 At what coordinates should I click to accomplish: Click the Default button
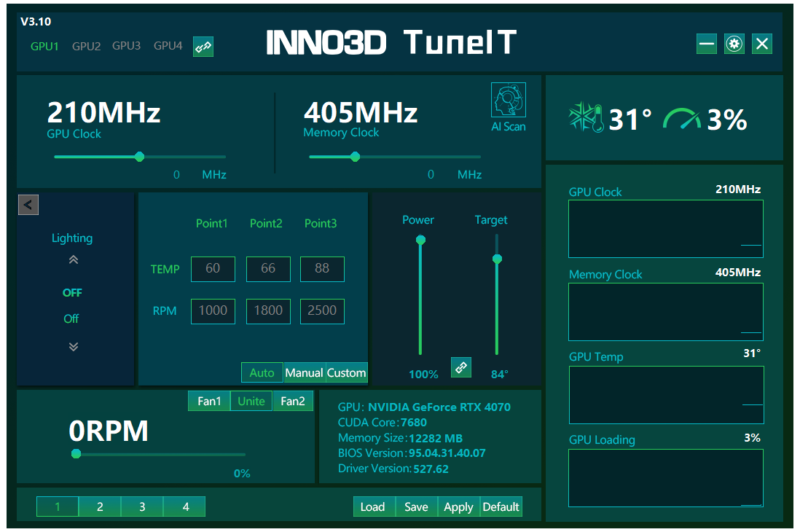tap(501, 506)
